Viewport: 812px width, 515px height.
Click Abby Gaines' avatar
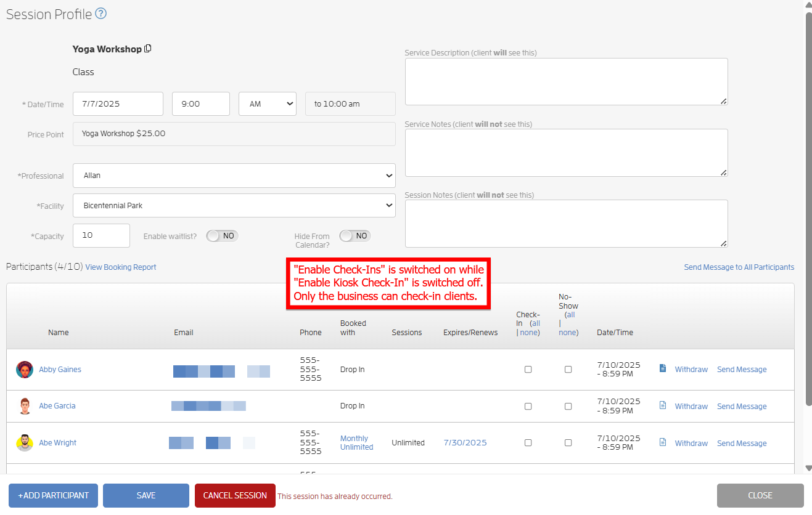click(x=25, y=370)
